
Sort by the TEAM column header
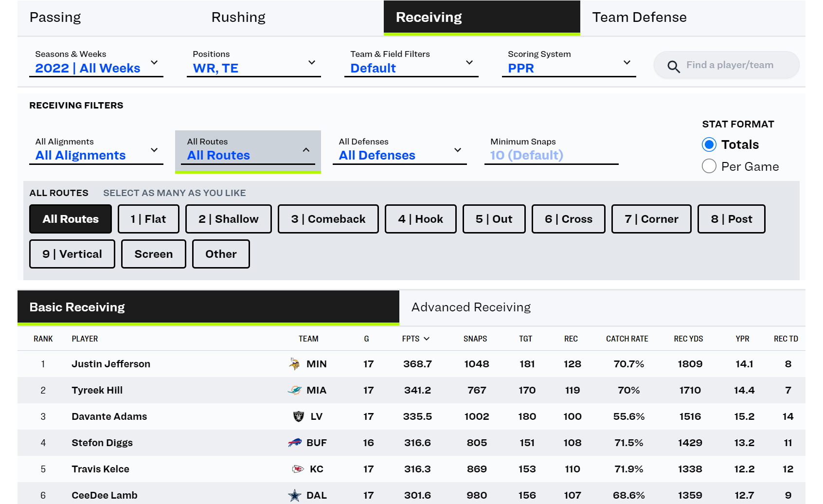pyautogui.click(x=308, y=339)
